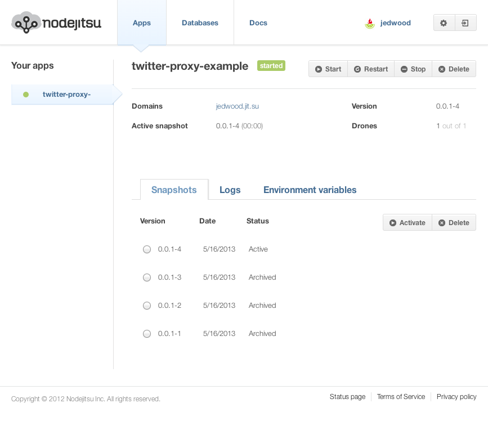
Task: Select the 0.0.1-4 snapshot radio button
Action: (147, 249)
